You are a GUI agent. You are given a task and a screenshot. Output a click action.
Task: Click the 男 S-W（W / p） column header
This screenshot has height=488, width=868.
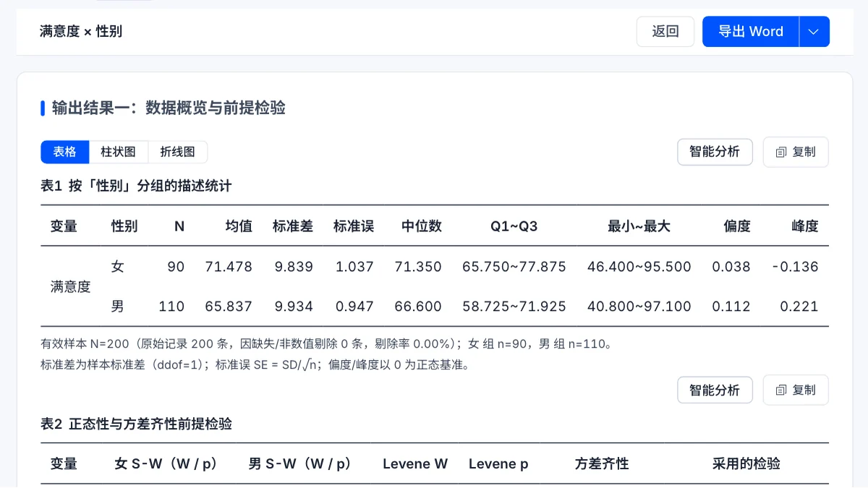pos(300,464)
